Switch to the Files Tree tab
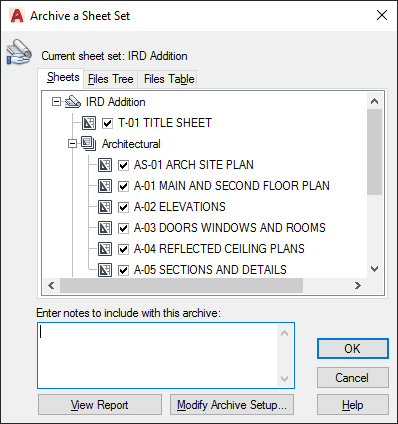Image resolution: width=398 pixels, height=424 pixels. point(111,79)
